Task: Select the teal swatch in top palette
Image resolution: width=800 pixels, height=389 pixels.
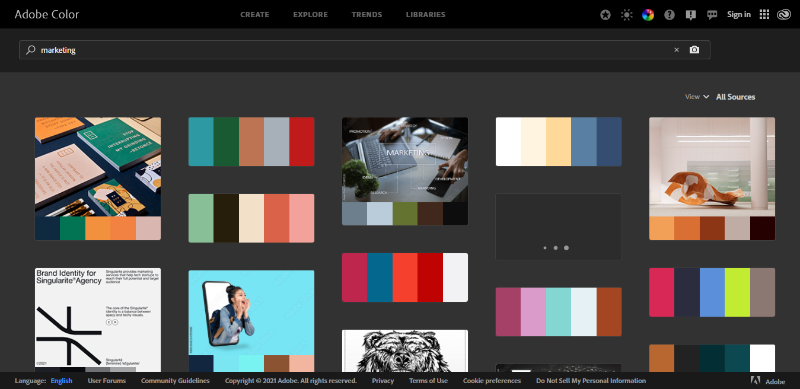Action: point(201,142)
